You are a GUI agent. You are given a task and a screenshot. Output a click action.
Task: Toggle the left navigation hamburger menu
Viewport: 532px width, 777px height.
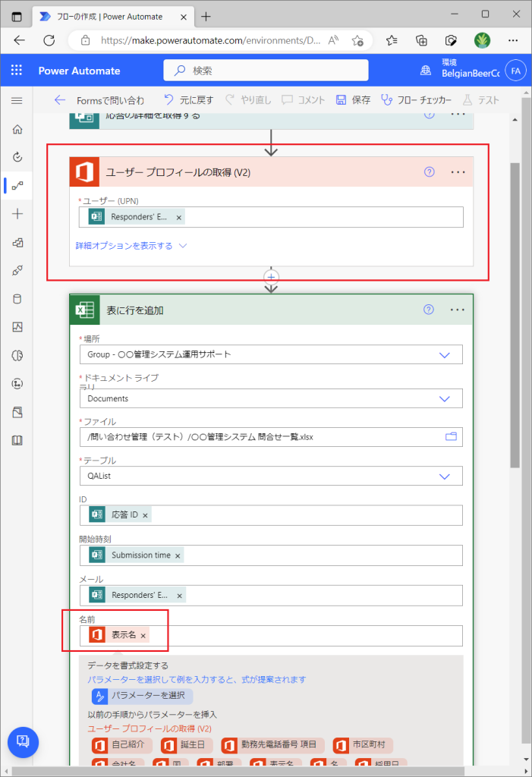[x=17, y=101]
